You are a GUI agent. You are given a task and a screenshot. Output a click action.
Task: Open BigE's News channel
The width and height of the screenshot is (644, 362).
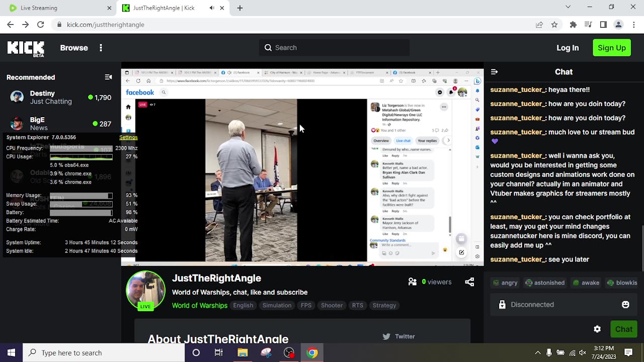click(x=60, y=123)
